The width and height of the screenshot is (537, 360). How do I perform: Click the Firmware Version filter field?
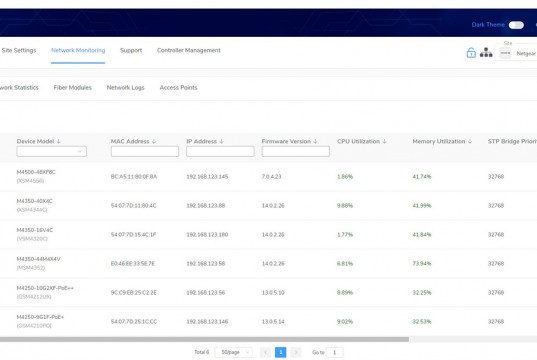(296, 151)
